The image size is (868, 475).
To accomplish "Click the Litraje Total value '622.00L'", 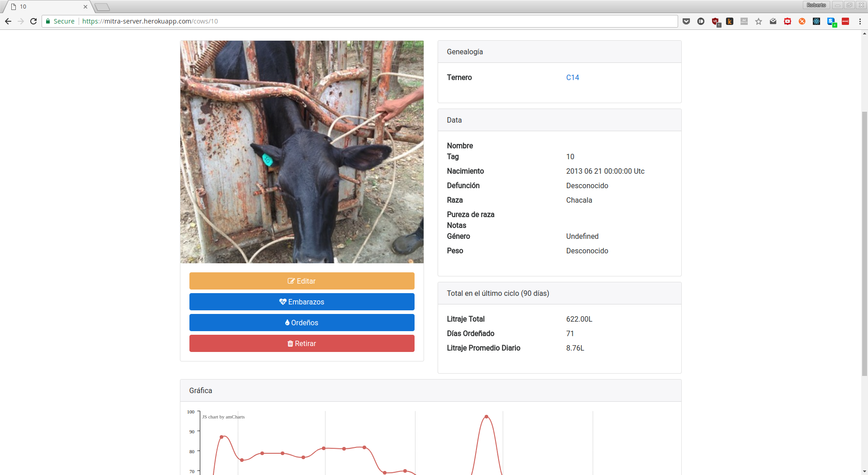I will pyautogui.click(x=579, y=319).
